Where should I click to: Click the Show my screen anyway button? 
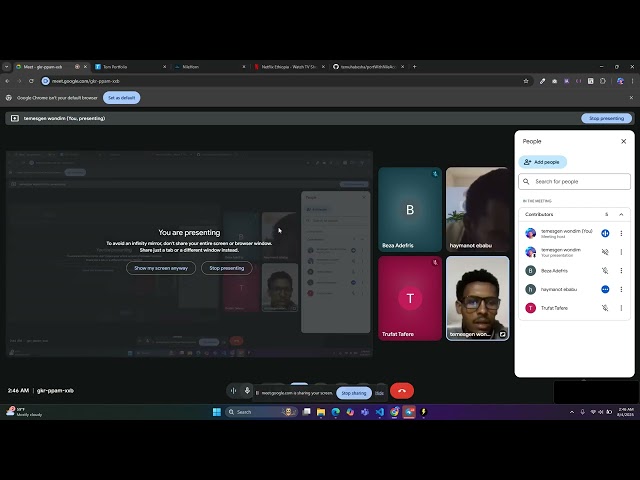tap(161, 268)
